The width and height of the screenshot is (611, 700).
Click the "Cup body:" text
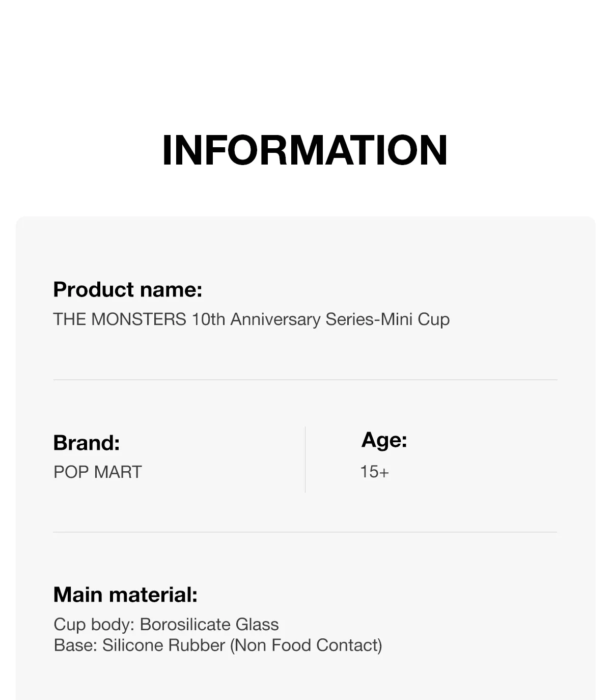pyautogui.click(x=94, y=624)
